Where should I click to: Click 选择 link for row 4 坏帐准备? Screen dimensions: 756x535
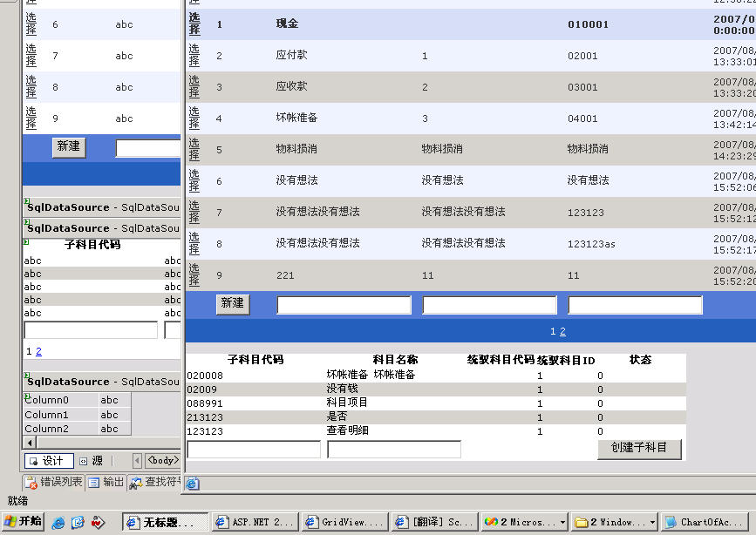coord(194,119)
